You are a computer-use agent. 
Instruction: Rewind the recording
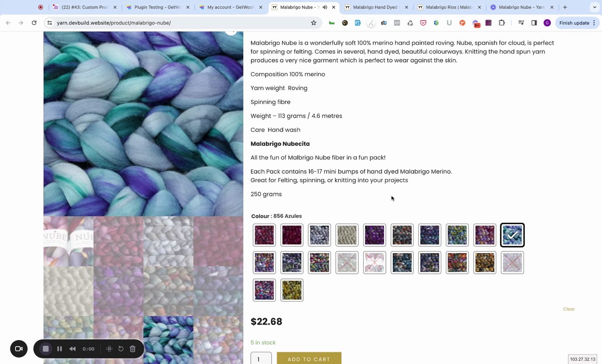pos(72,349)
